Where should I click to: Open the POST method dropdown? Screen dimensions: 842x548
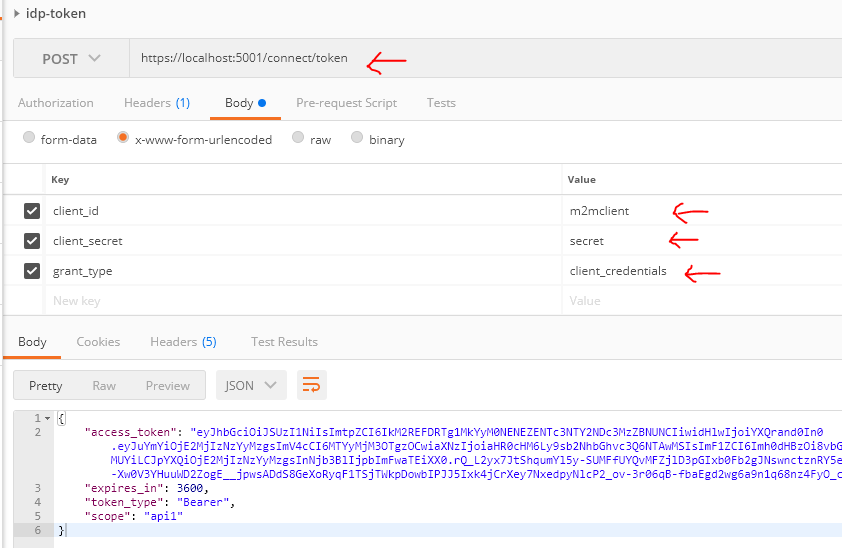pos(71,59)
